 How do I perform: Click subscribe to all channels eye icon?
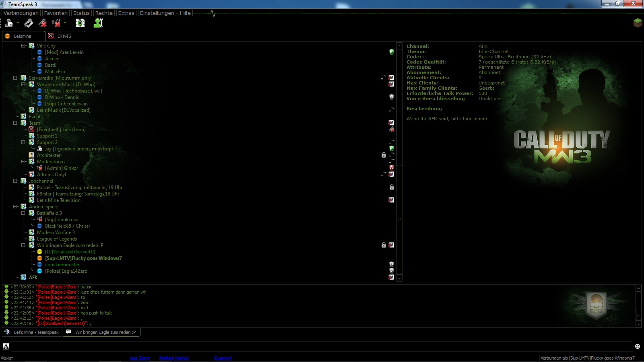tap(80, 23)
